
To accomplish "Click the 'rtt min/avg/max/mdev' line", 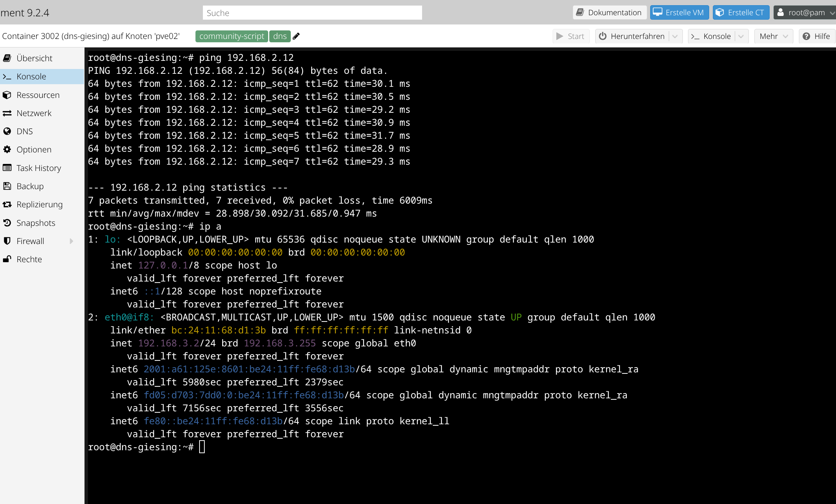I will pos(232,213).
